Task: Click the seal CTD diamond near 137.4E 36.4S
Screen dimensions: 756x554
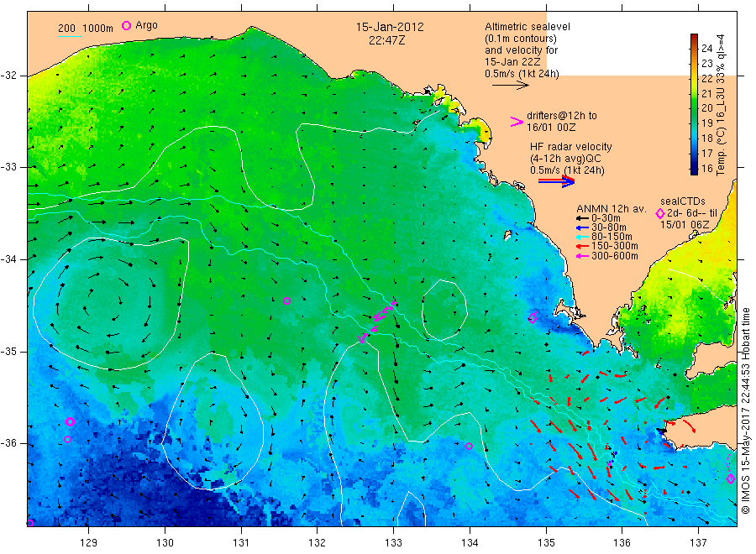Action: click(731, 478)
